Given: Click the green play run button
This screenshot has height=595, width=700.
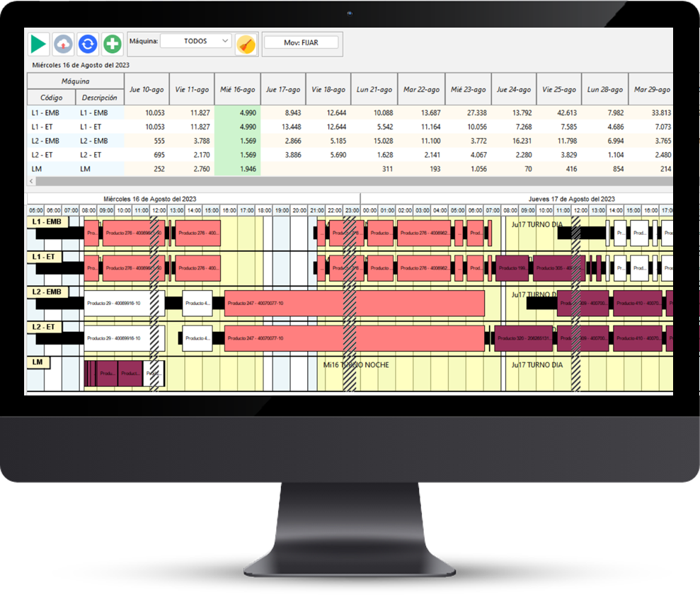Looking at the screenshot, I should (39, 44).
